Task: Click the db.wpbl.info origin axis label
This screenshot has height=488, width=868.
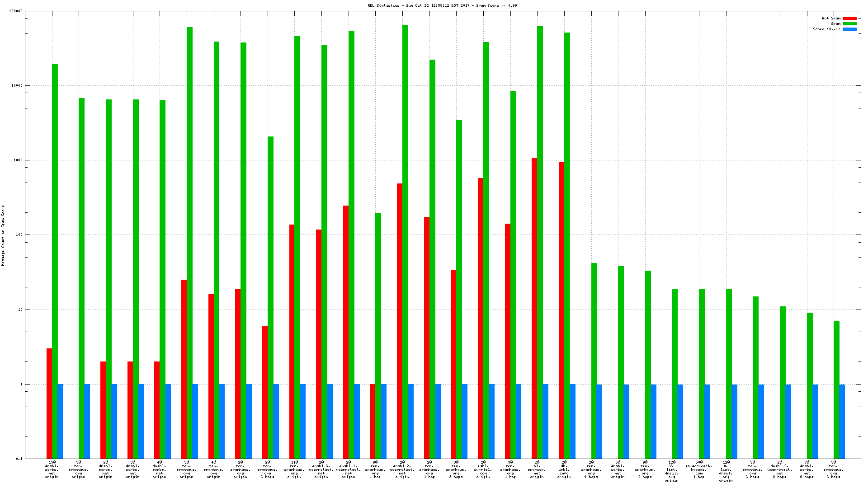Action: coord(564,469)
